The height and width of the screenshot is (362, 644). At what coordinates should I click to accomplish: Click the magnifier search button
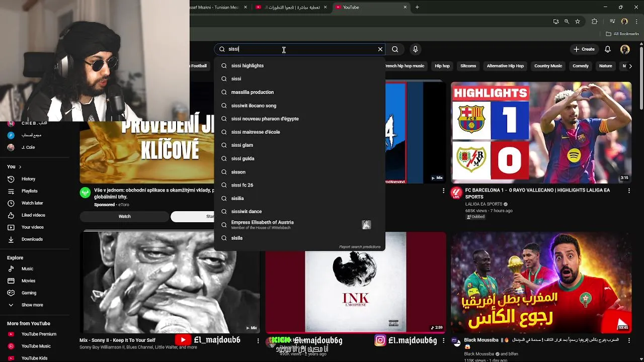395,49
